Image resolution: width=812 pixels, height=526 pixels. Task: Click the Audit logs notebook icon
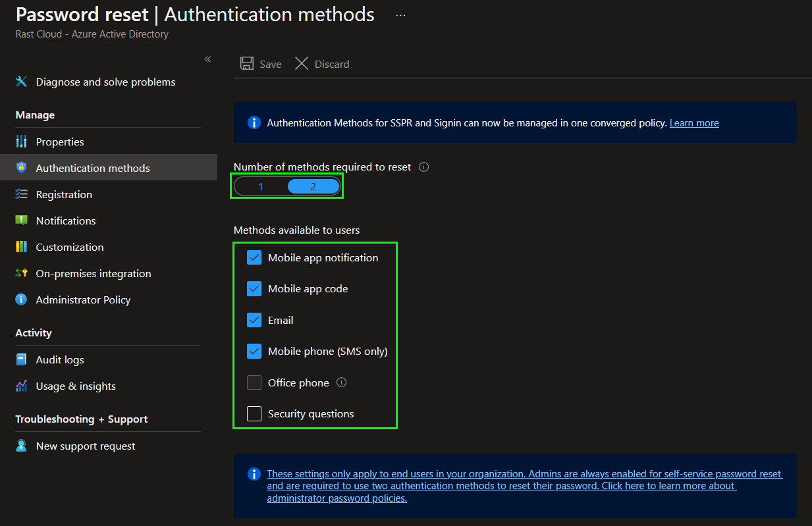(x=22, y=359)
